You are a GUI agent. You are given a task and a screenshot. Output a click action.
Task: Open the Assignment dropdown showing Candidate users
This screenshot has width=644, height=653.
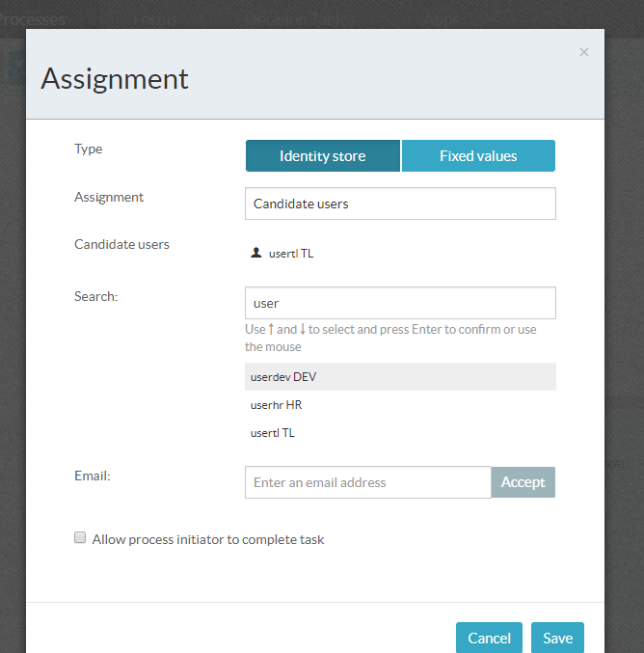pyautogui.click(x=400, y=204)
